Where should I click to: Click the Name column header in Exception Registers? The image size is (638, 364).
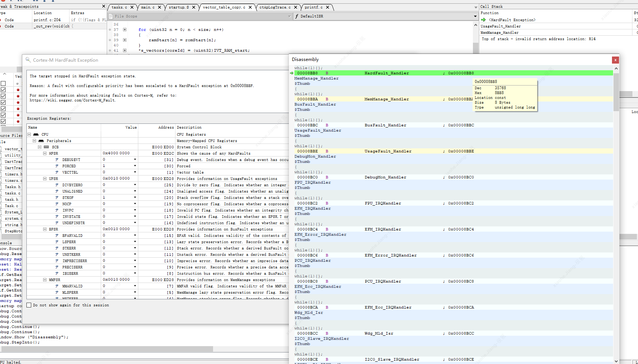[64, 128]
